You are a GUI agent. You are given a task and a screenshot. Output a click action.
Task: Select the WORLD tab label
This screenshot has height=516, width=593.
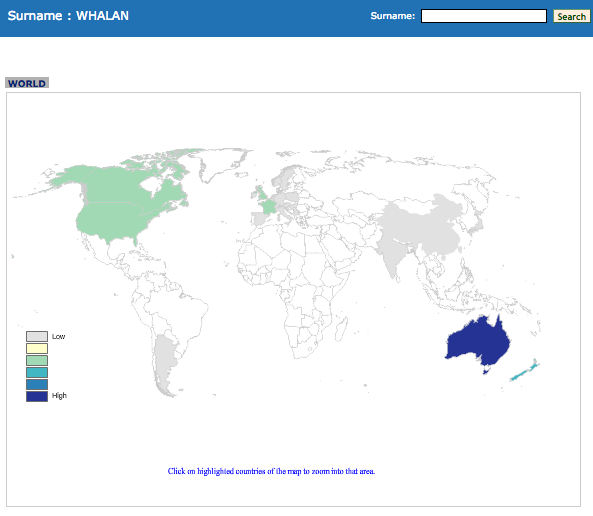pos(27,83)
